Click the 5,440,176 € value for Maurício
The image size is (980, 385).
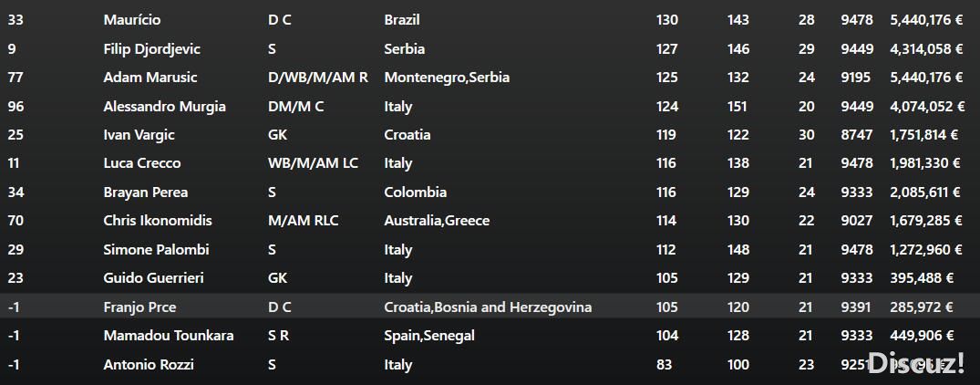(926, 20)
